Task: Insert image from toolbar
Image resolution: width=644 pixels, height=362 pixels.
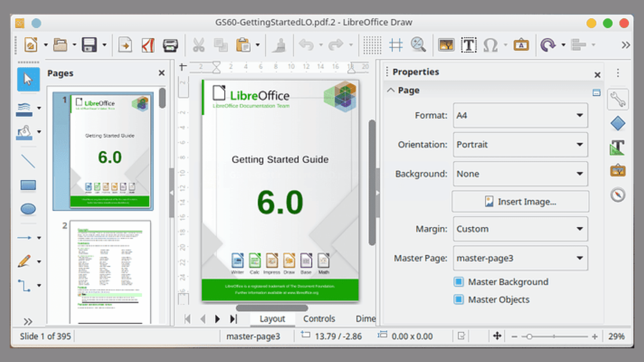Action: point(446,45)
